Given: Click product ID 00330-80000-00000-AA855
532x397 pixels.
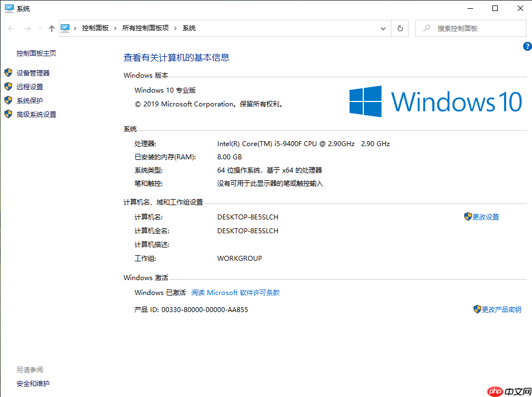Looking at the screenshot, I should tap(191, 310).
